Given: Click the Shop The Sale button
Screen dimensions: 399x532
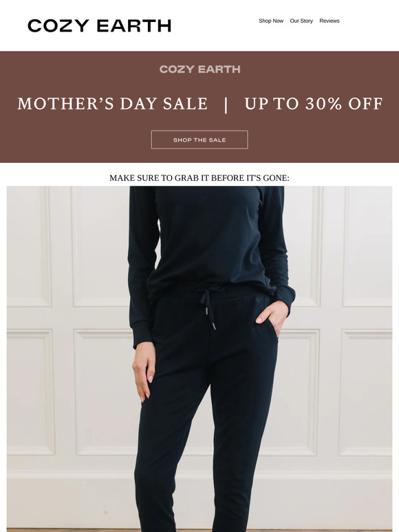Looking at the screenshot, I should 199,140.
